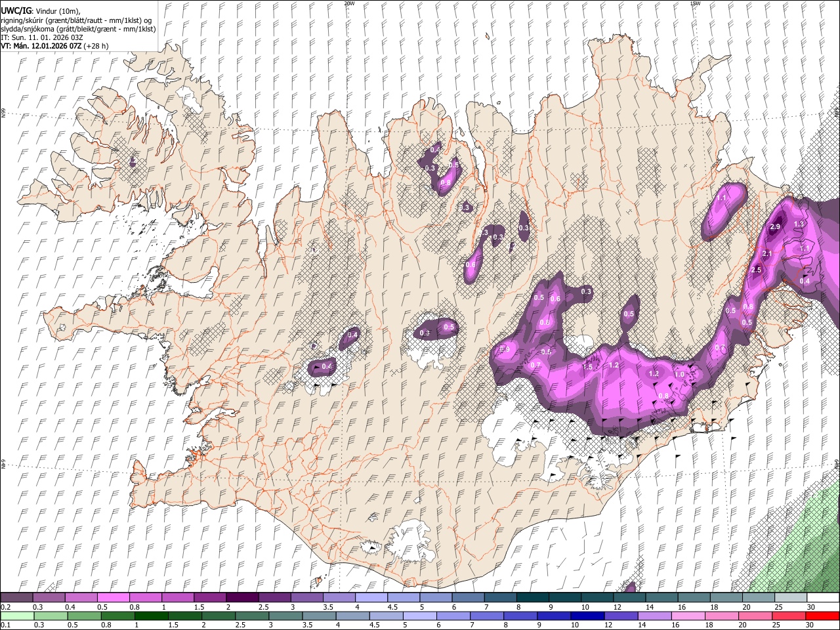The image size is (840, 630).
Task: Select the darkest green swatch labeled 1 in lower legend
Action: (151, 616)
